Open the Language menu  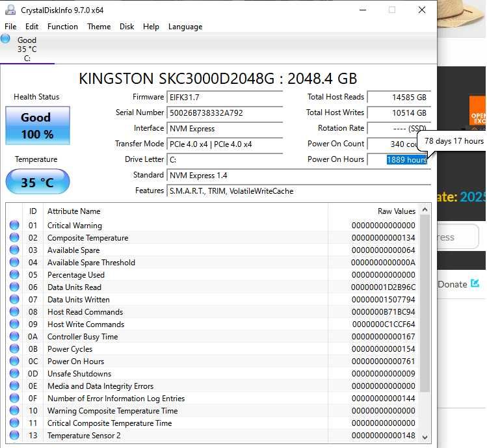click(185, 27)
